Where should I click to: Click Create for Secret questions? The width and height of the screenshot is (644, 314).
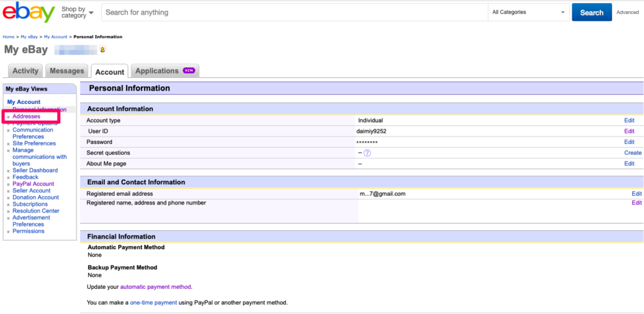coord(633,152)
